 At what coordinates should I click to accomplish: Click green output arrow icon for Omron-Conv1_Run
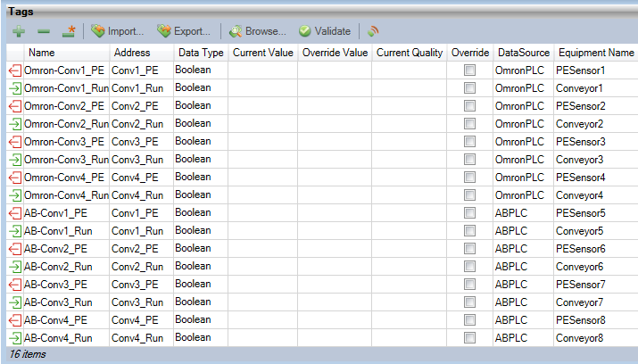click(x=15, y=88)
